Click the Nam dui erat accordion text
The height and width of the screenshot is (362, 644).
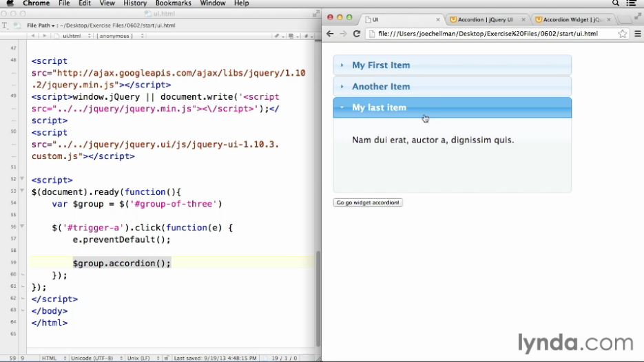(433, 140)
